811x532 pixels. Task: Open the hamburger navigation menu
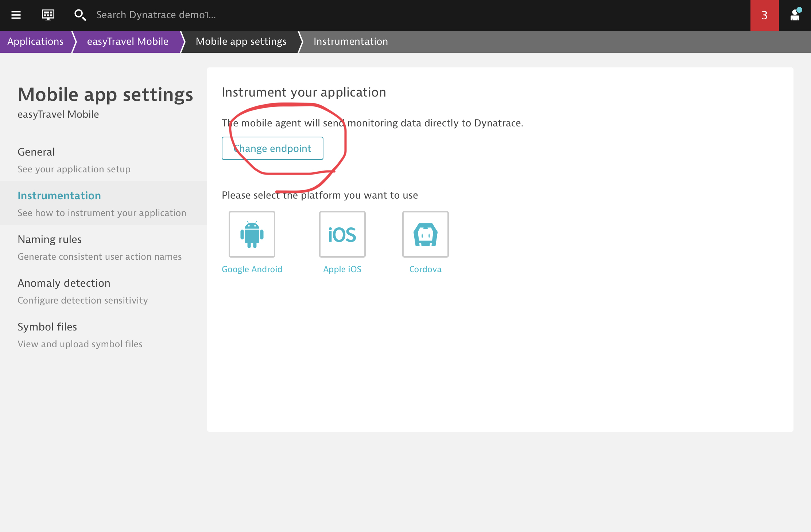point(16,15)
